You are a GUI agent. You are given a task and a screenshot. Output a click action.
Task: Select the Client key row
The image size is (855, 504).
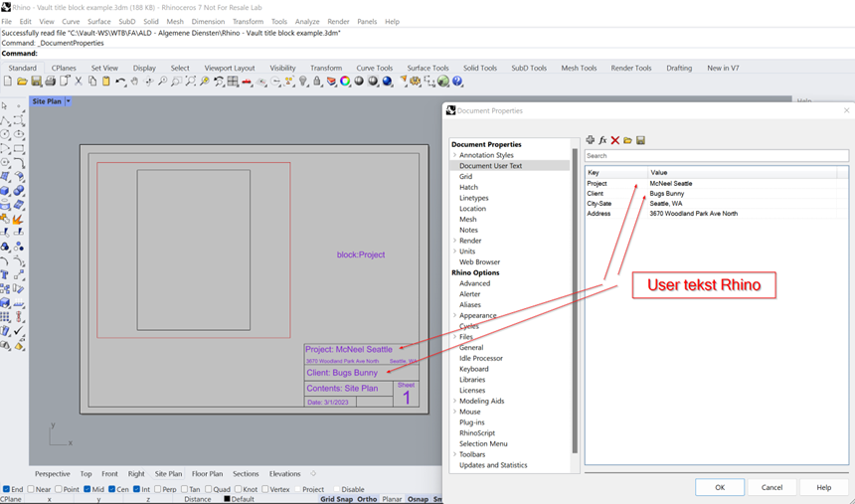pyautogui.click(x=716, y=194)
